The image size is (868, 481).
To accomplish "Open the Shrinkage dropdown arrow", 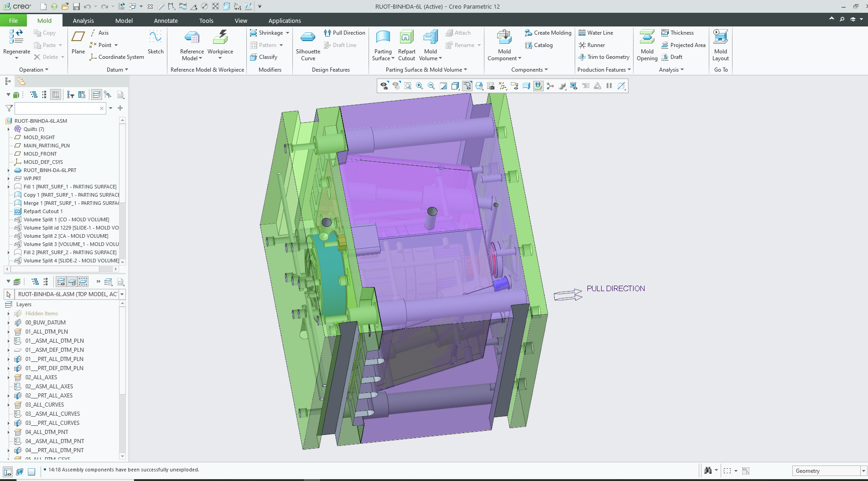I will [287, 33].
